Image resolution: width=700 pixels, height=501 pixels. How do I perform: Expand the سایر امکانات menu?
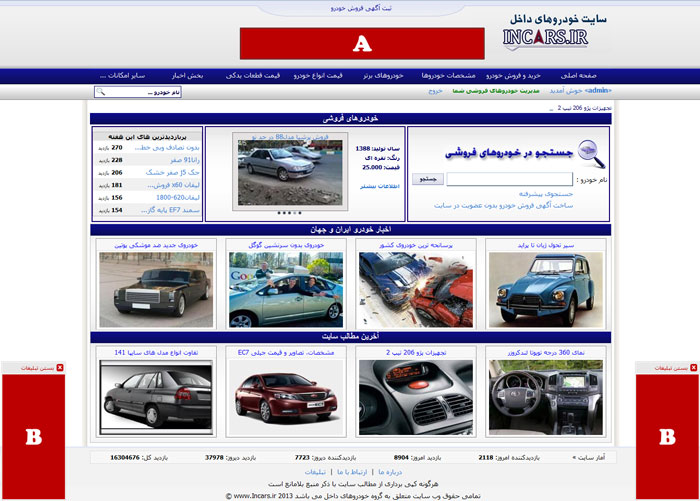pyautogui.click(x=122, y=75)
